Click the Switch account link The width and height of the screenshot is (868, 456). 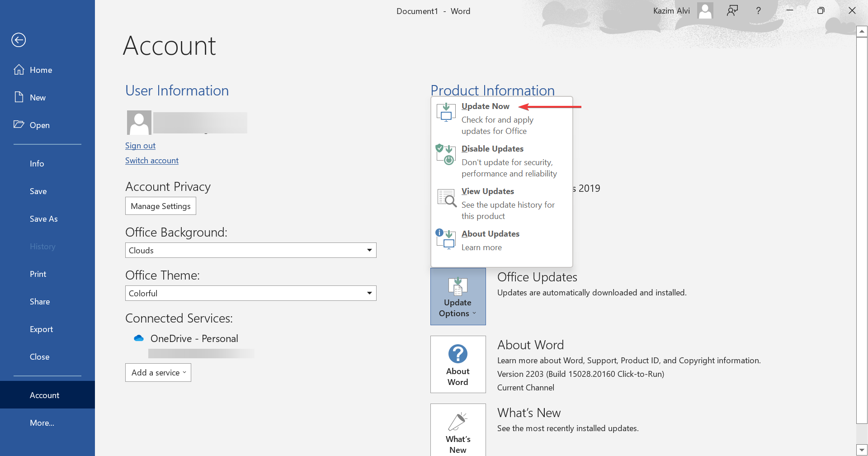pyautogui.click(x=152, y=161)
